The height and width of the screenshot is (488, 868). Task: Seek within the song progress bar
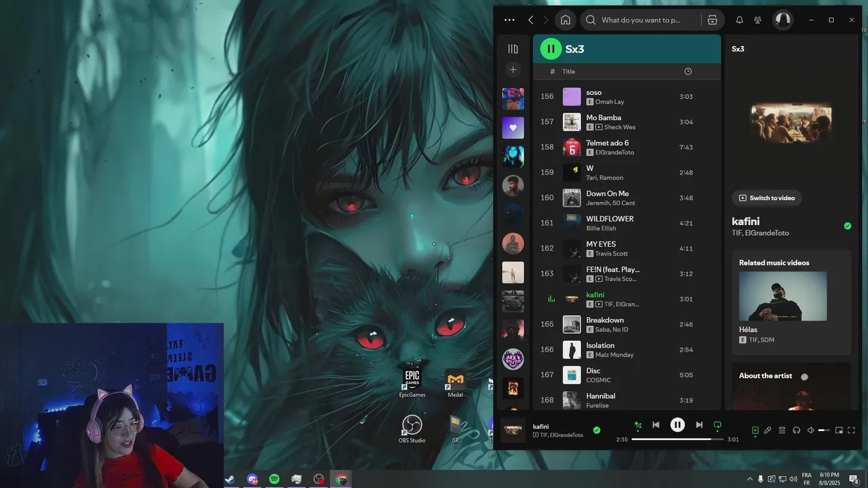tap(677, 439)
